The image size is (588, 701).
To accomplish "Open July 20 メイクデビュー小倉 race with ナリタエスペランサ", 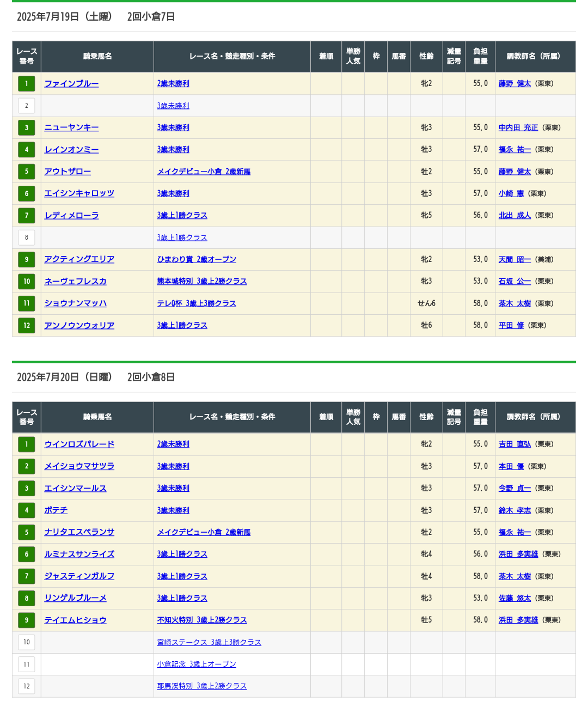I will (204, 532).
